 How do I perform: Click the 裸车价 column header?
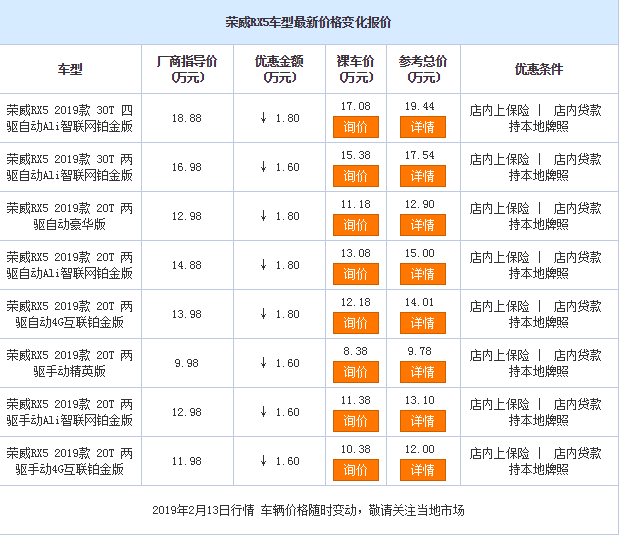pos(355,69)
